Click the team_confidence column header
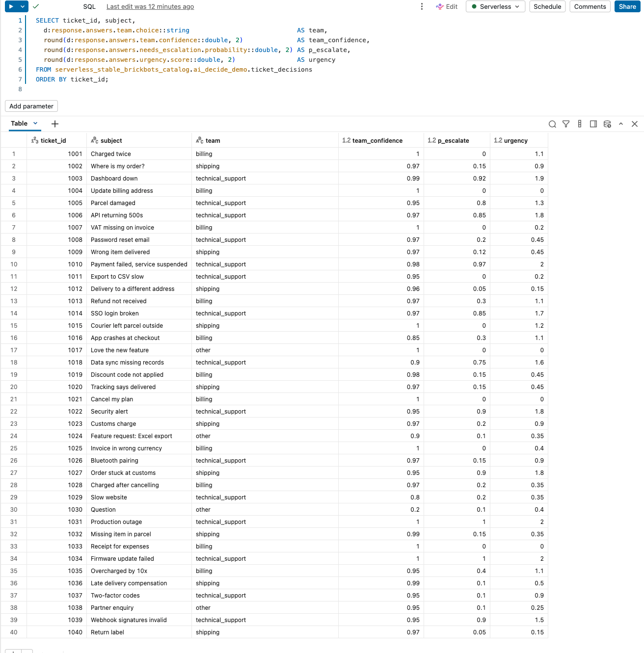This screenshot has width=644, height=653. coord(381,140)
